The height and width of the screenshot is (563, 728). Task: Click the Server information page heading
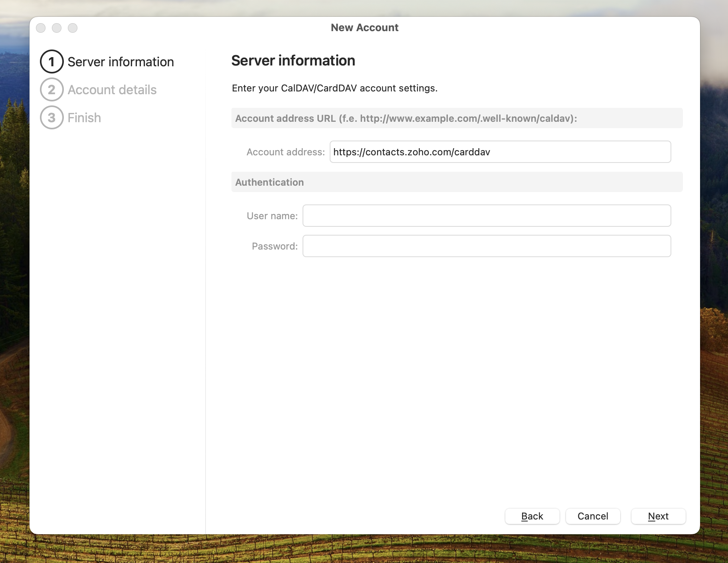click(x=293, y=61)
